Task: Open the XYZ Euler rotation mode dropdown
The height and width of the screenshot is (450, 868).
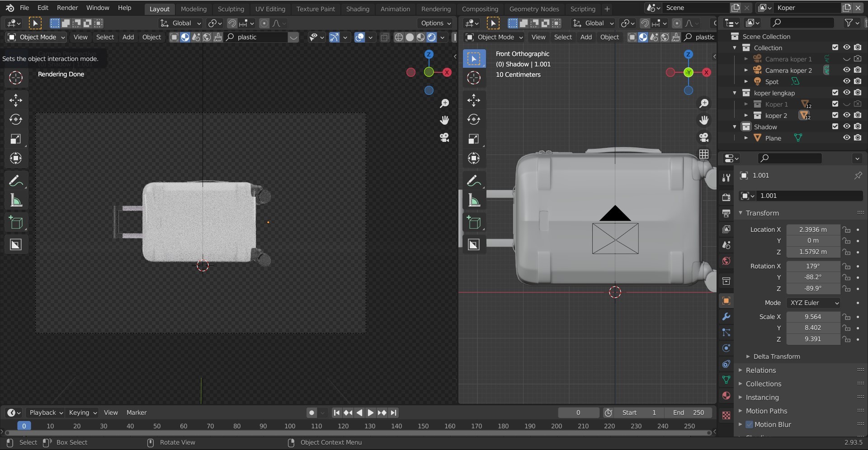Action: pos(814,303)
